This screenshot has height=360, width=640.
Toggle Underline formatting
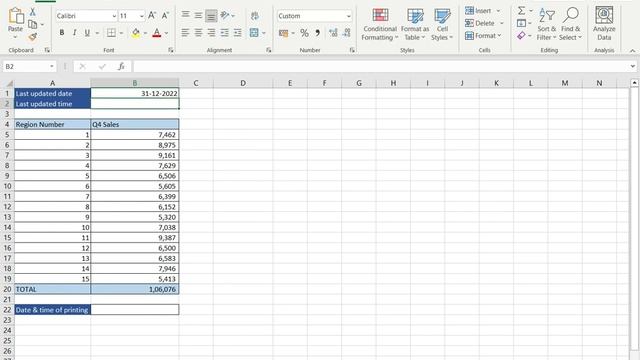87,33
